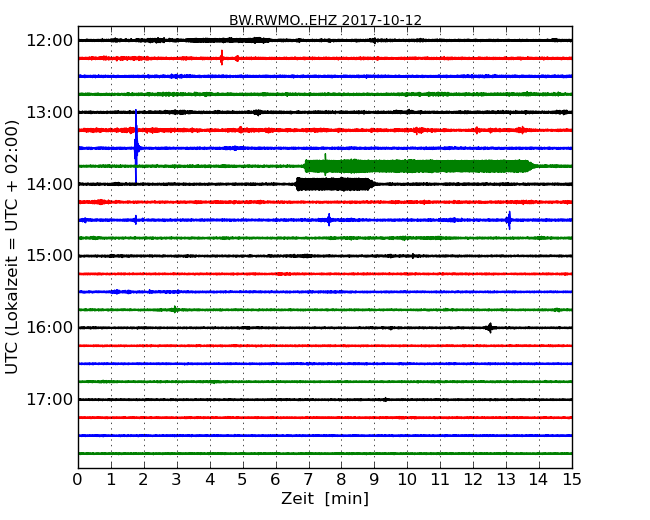The image size is (650, 520).
Task: Click the red spike near minute 4 at 12:15
Action: [x=222, y=58]
